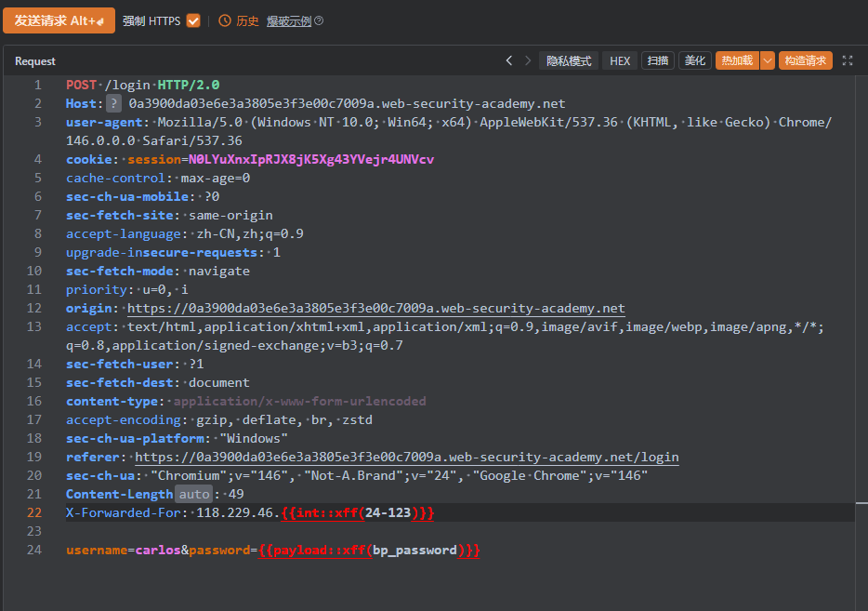The width and height of the screenshot is (868, 611).
Task: Expand the dropdown arrow next to 热加载
Action: pos(767,60)
